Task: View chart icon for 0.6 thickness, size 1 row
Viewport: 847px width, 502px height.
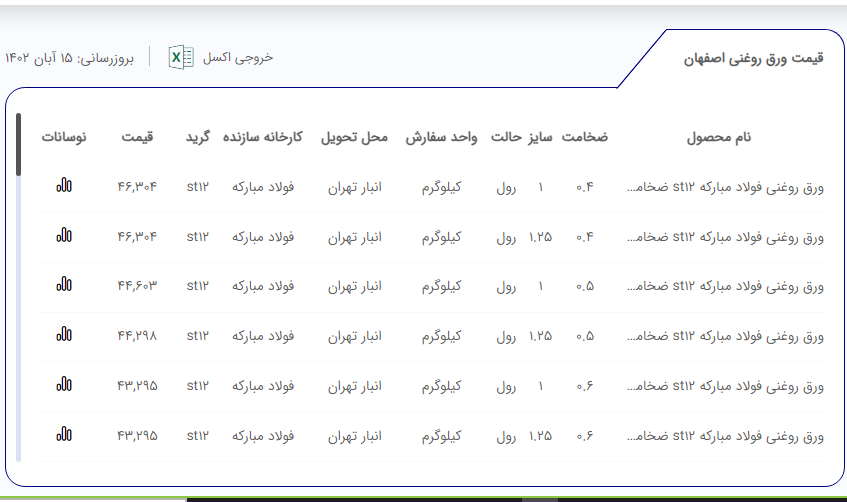Action: click(64, 385)
